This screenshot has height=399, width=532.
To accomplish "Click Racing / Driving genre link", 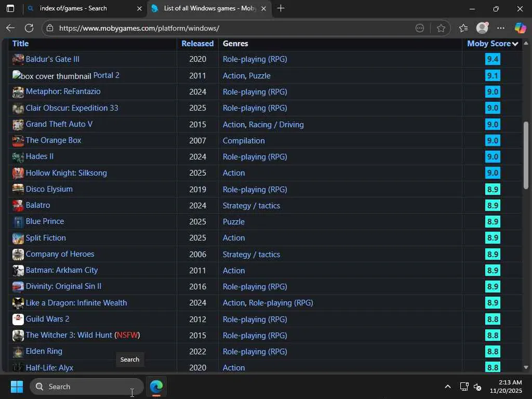I will pos(276,125).
